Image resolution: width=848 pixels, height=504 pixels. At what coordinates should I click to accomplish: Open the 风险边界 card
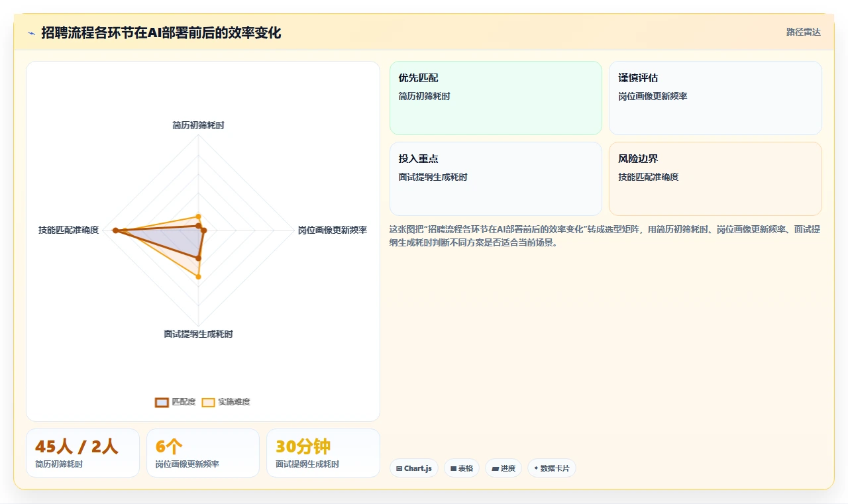(x=715, y=179)
